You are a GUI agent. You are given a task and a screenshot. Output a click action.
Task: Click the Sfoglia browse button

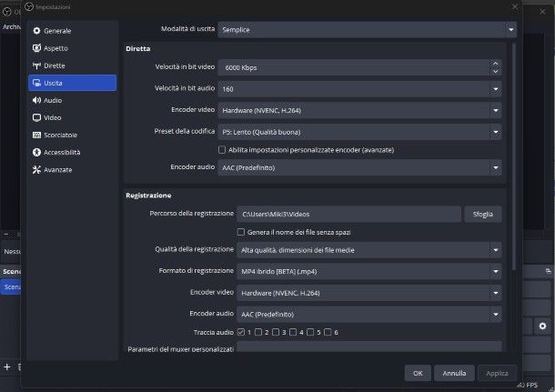click(x=482, y=214)
